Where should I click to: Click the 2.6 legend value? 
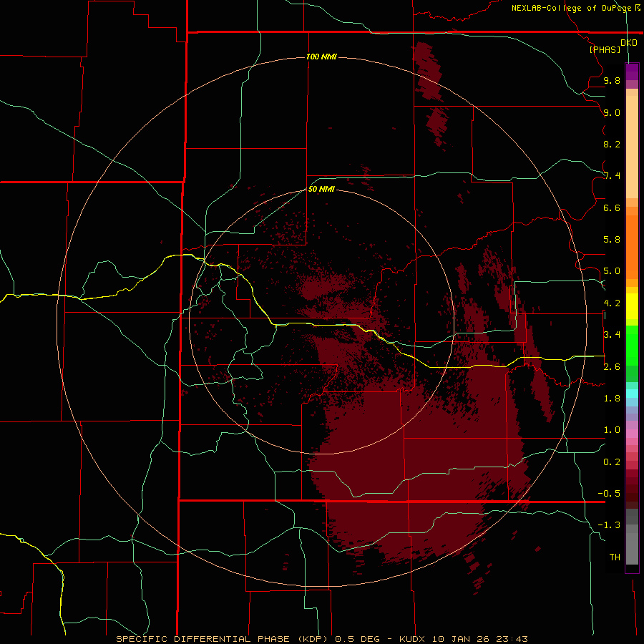coord(612,367)
